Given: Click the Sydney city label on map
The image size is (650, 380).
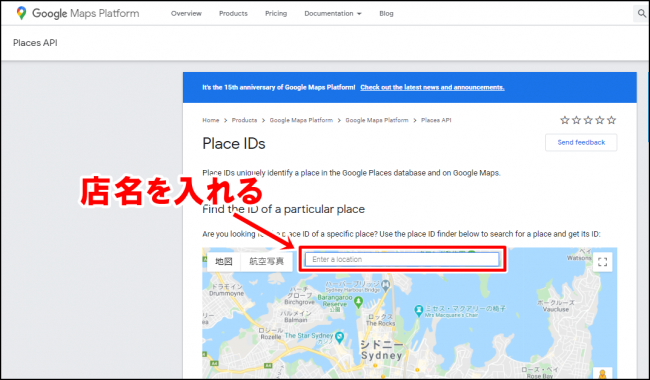Looking at the screenshot, I should 381,350.
